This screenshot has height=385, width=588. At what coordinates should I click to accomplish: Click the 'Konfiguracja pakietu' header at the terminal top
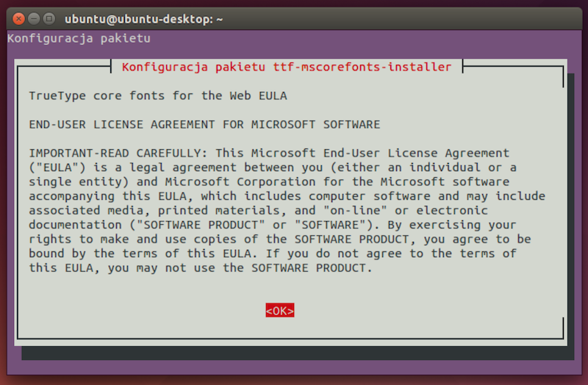point(79,39)
